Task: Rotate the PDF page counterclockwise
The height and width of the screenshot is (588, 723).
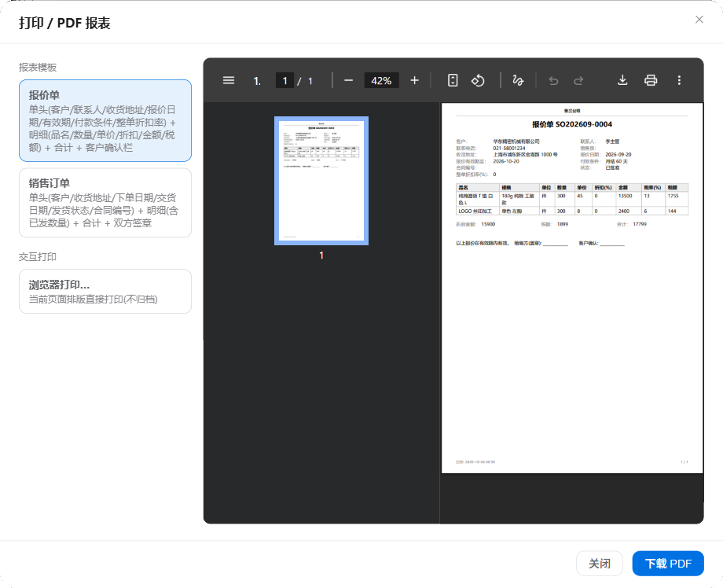Action: [x=478, y=80]
